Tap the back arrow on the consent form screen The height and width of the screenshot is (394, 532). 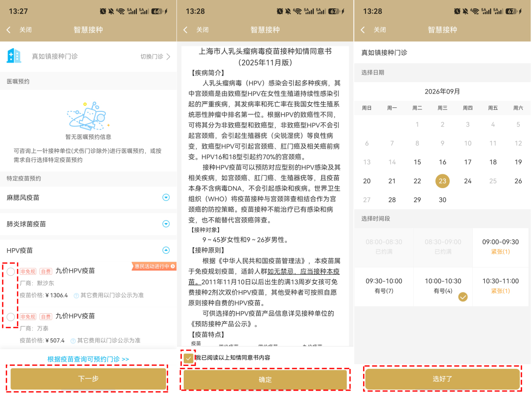click(185, 30)
